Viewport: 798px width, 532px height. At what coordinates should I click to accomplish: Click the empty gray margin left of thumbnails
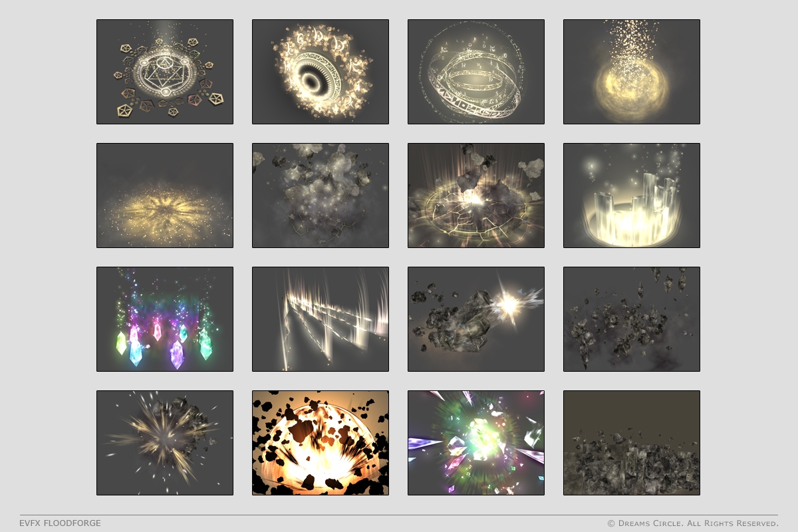pyautogui.click(x=48, y=266)
